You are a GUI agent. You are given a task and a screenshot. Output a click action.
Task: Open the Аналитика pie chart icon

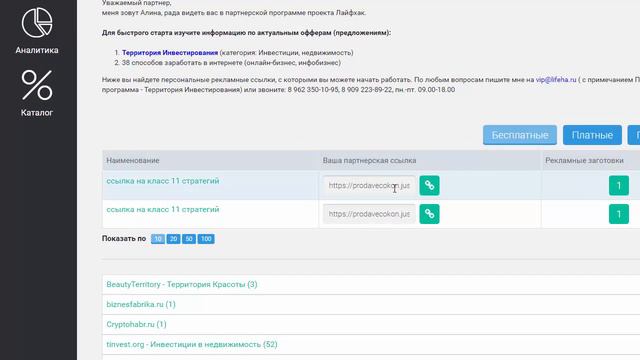point(37,23)
